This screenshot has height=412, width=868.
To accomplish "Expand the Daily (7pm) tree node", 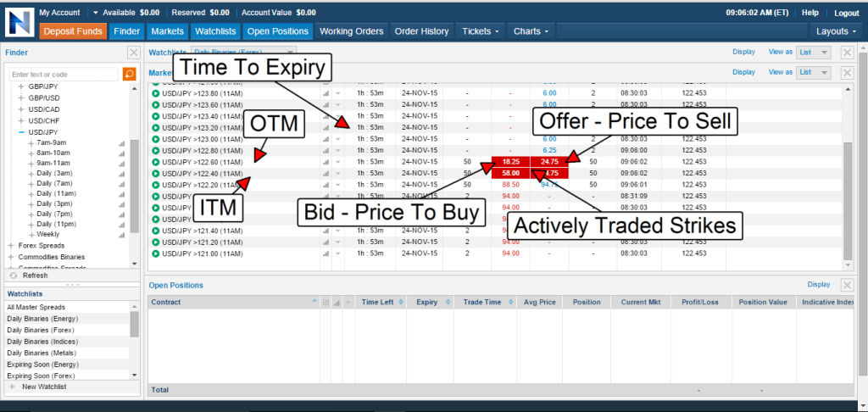I will coord(31,214).
